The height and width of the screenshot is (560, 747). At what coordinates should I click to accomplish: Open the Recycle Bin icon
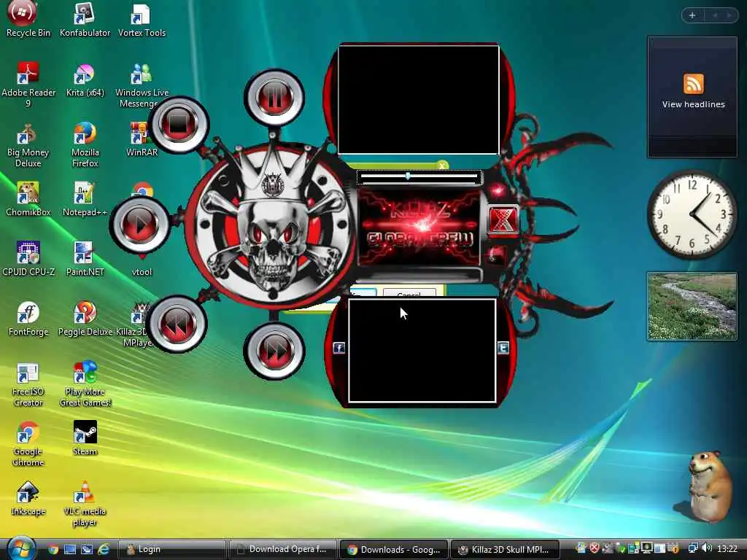[28, 19]
